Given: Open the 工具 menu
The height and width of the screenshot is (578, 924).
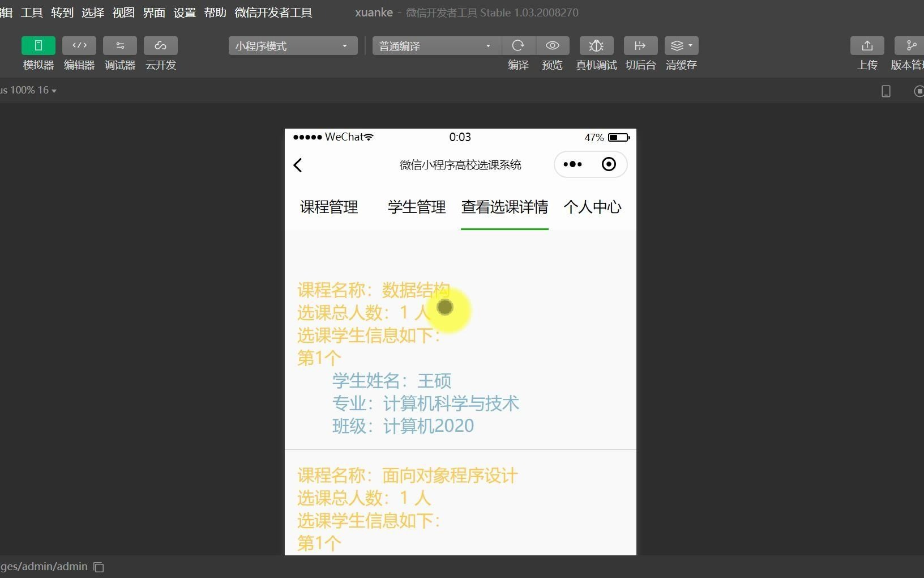Looking at the screenshot, I should click(x=32, y=12).
